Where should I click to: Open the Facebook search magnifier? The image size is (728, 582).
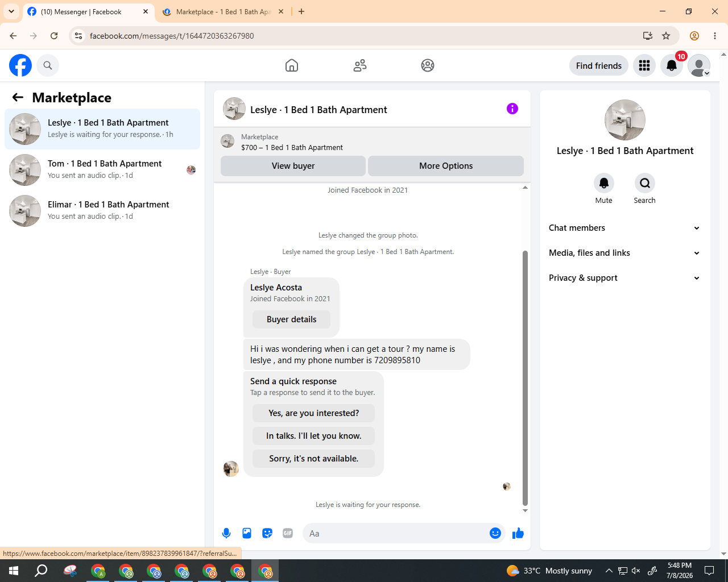tap(48, 65)
